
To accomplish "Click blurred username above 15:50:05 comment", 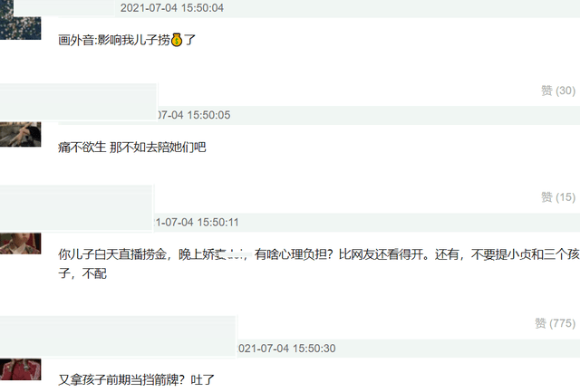I will (x=79, y=101).
